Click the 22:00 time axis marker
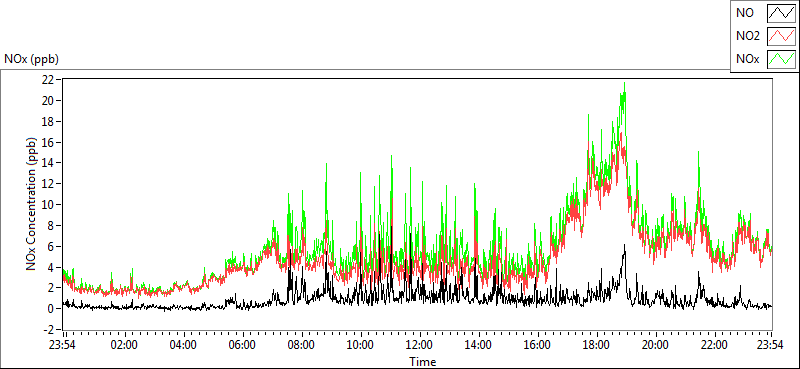 point(714,344)
